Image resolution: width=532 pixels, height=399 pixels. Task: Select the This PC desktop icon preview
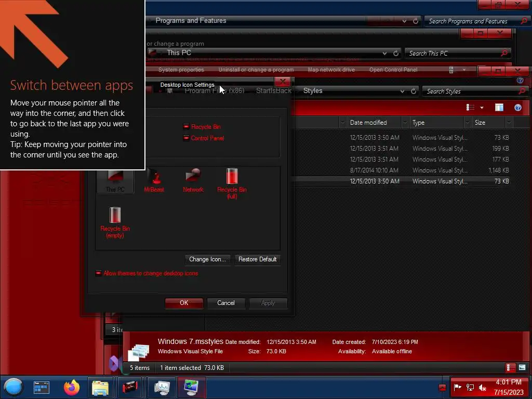tap(115, 182)
